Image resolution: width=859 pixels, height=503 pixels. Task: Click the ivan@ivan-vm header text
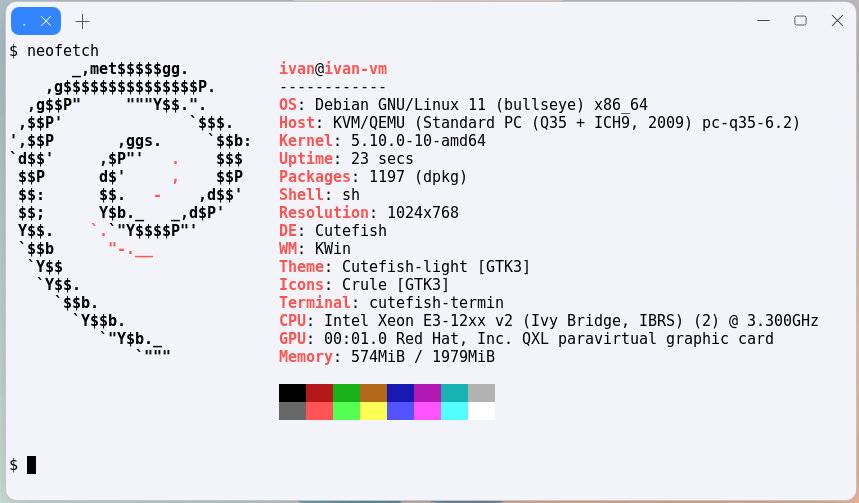click(333, 69)
